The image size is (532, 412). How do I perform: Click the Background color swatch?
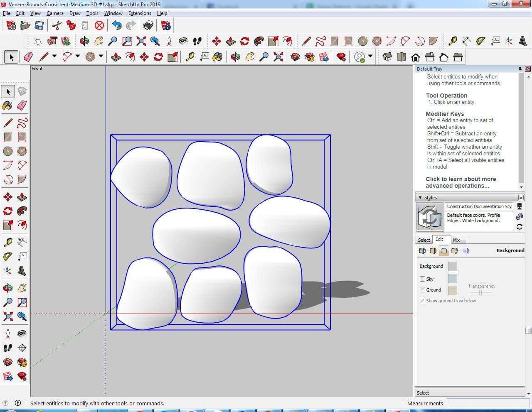coord(453,266)
